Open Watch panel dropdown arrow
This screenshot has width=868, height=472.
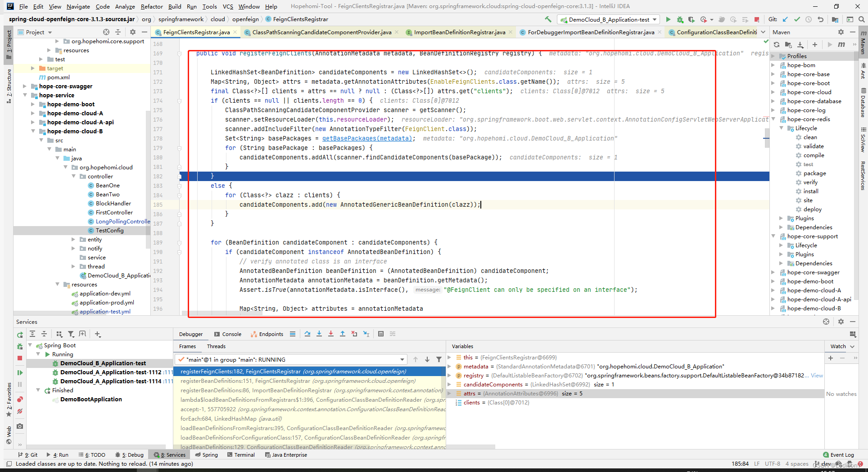[852, 346]
